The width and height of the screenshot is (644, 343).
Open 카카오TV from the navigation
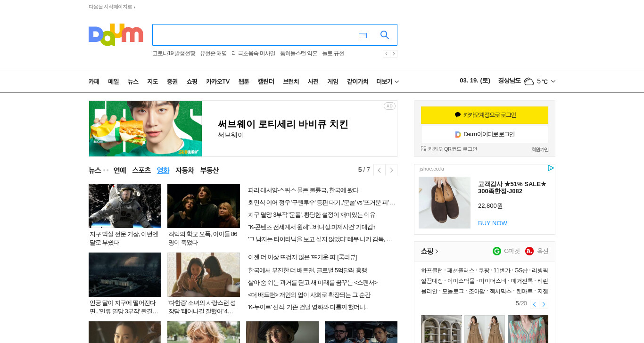[218, 82]
